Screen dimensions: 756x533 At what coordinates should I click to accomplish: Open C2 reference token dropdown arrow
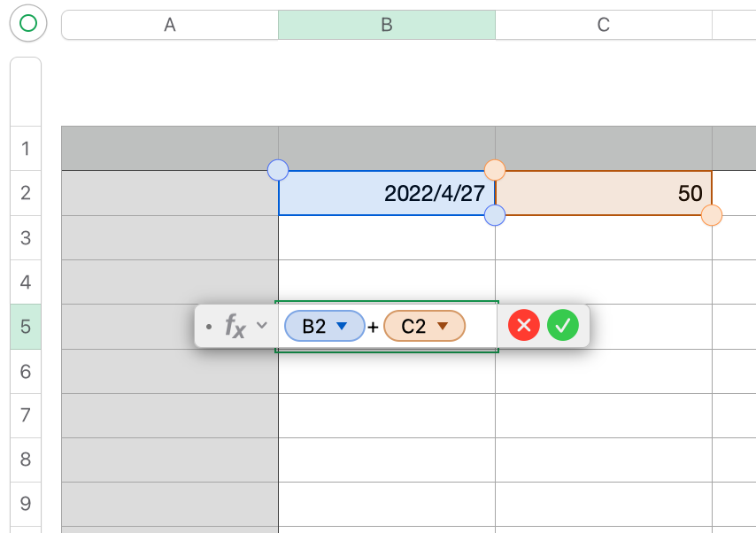tap(443, 326)
